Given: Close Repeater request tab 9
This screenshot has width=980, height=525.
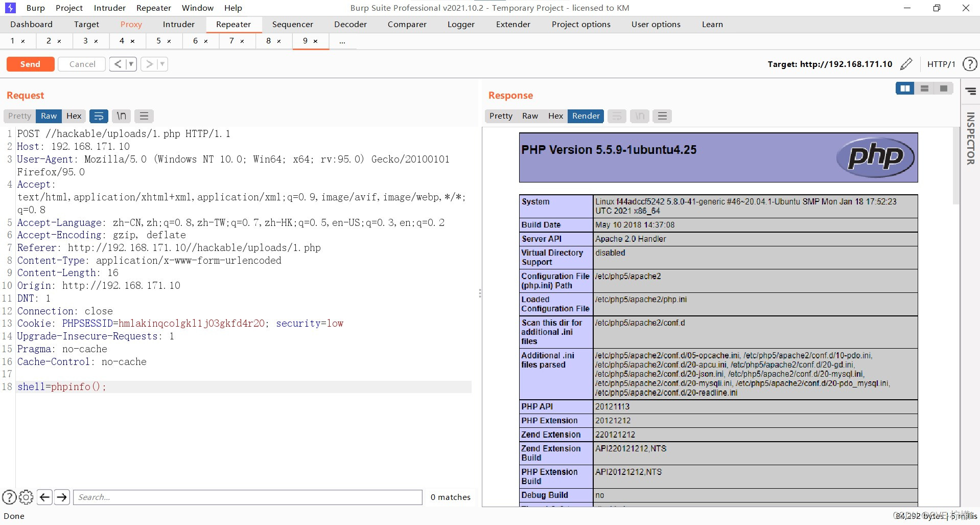Looking at the screenshot, I should 315,41.
